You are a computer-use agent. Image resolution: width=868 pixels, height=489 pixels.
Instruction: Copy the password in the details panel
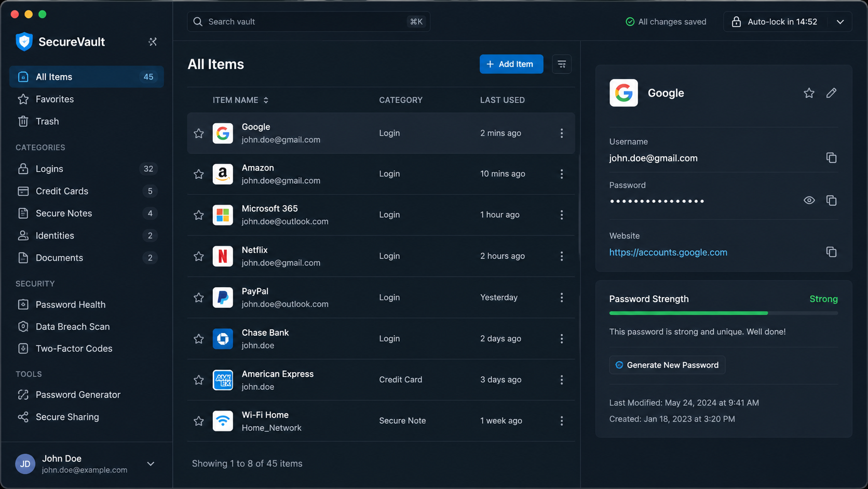pyautogui.click(x=831, y=200)
